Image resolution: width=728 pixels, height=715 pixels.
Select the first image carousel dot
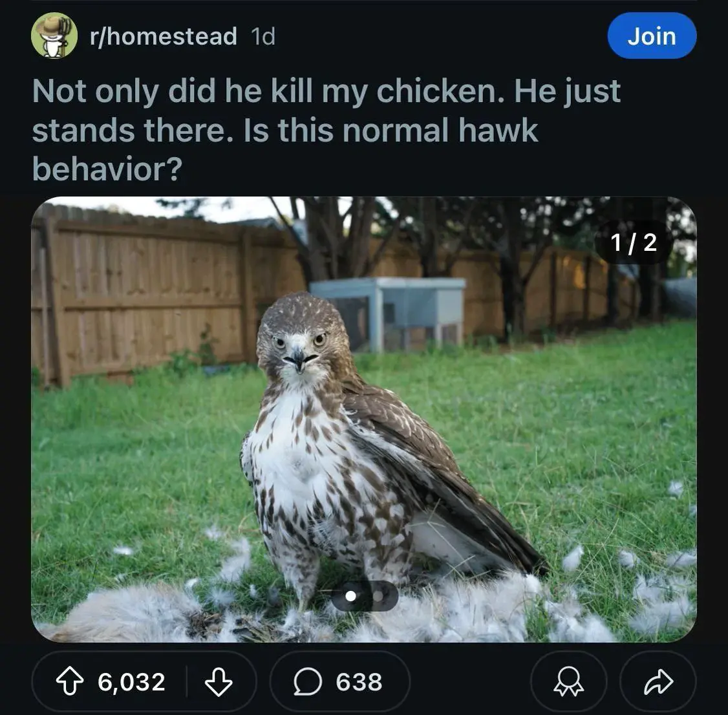350,596
